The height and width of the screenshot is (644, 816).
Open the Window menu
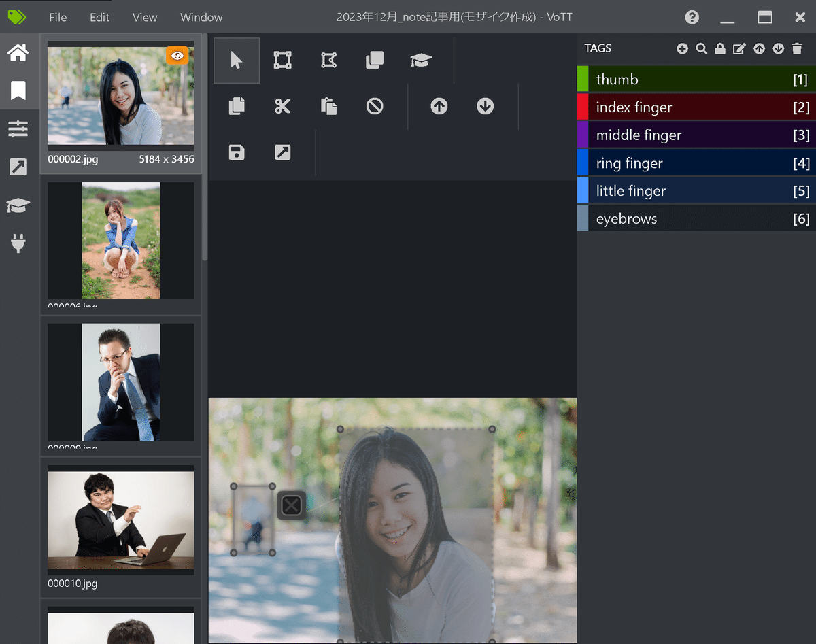click(201, 17)
